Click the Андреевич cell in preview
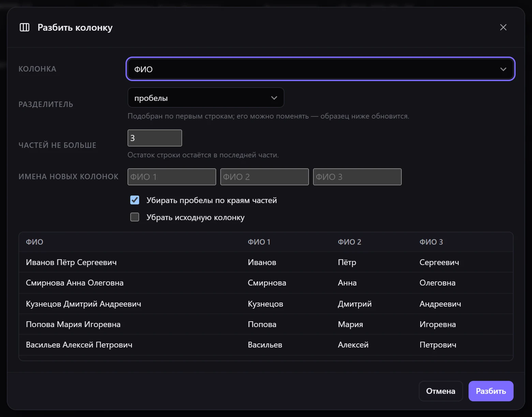The height and width of the screenshot is (417, 532). [x=440, y=304]
